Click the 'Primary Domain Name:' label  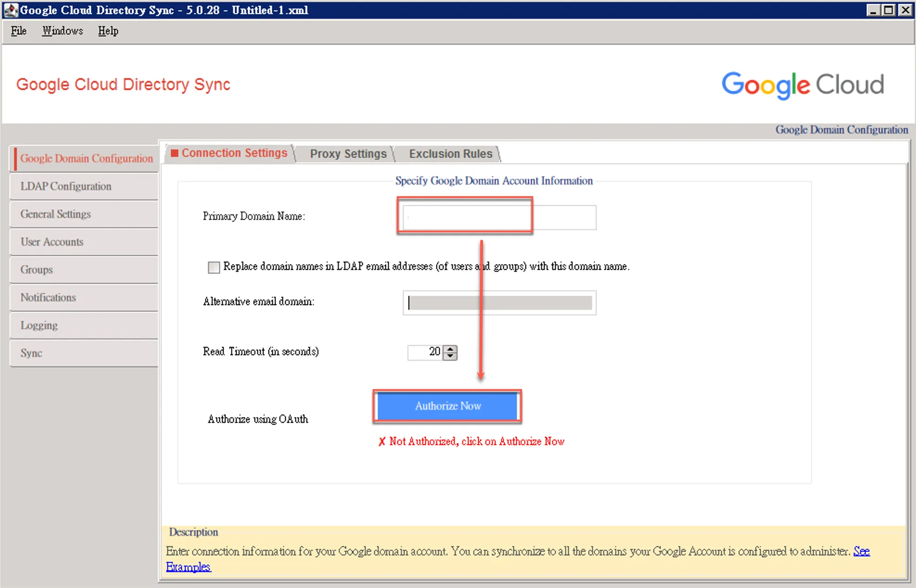click(x=254, y=216)
